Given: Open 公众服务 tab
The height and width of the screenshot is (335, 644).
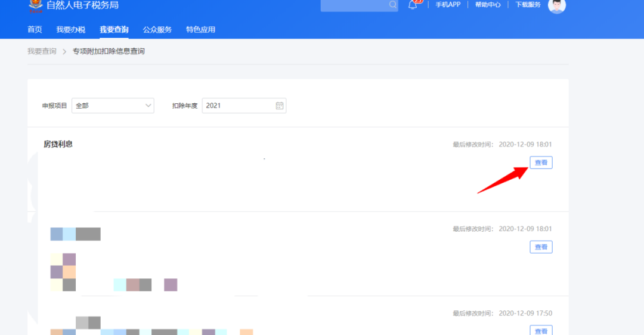Looking at the screenshot, I should pyautogui.click(x=157, y=30).
